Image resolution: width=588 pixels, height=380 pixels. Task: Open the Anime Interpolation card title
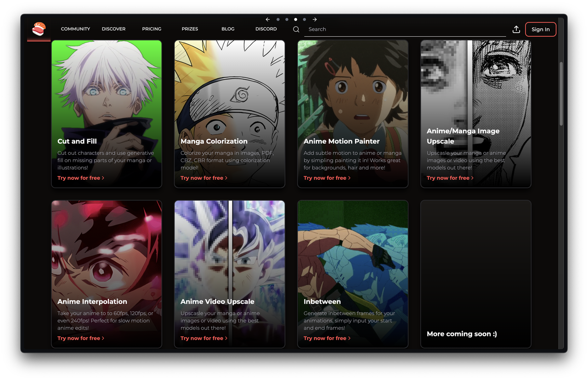coord(92,302)
